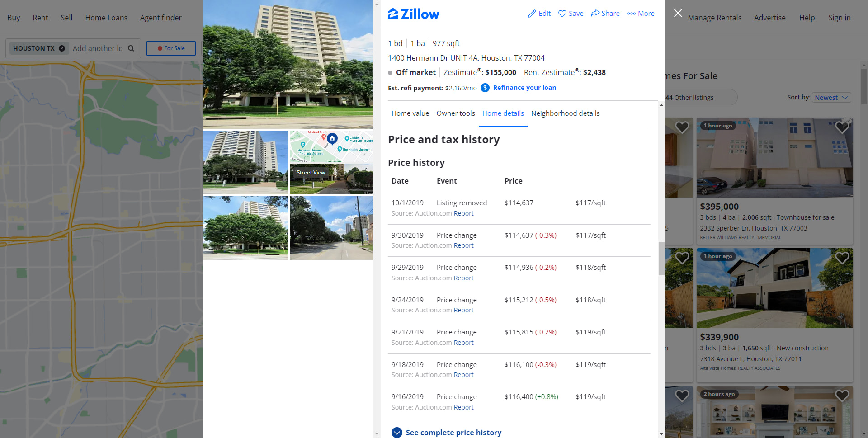Report the 9/30/2019 price change
Image resolution: width=868 pixels, height=438 pixels.
(x=464, y=245)
